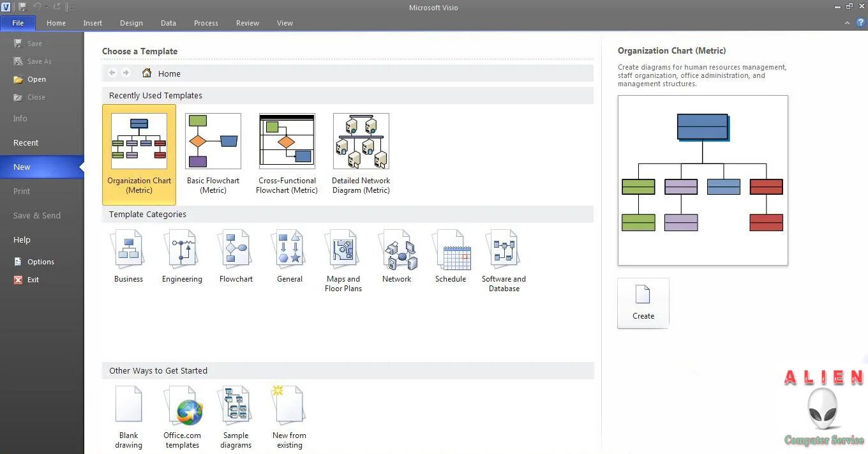Click the Organization Chart preview image
Screen dimensions: 868x454
coord(703,180)
